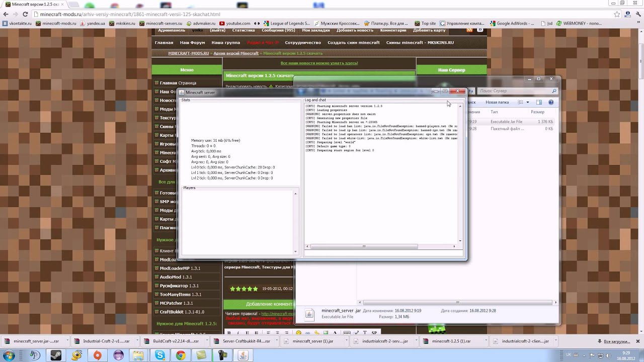Click the Новая папка button in Explorer
Image resolution: width=644 pixels, height=362 pixels.
point(497,102)
